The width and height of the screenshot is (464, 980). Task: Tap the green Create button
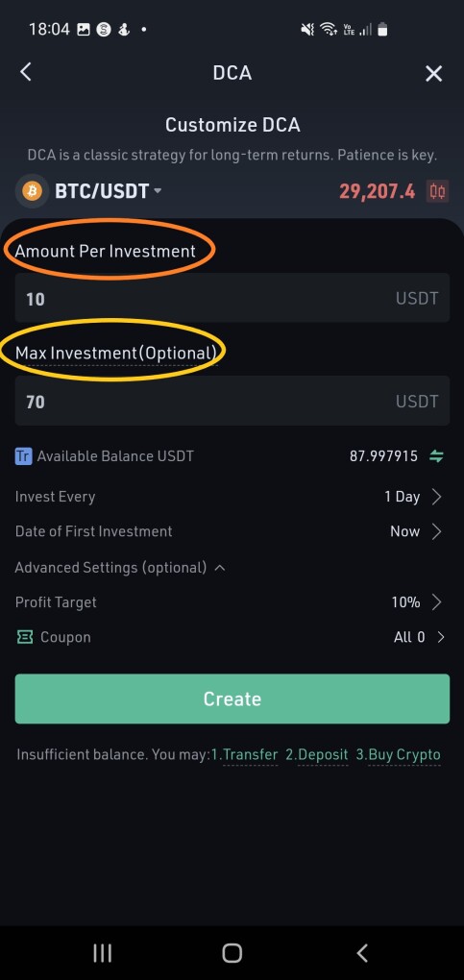coord(232,698)
